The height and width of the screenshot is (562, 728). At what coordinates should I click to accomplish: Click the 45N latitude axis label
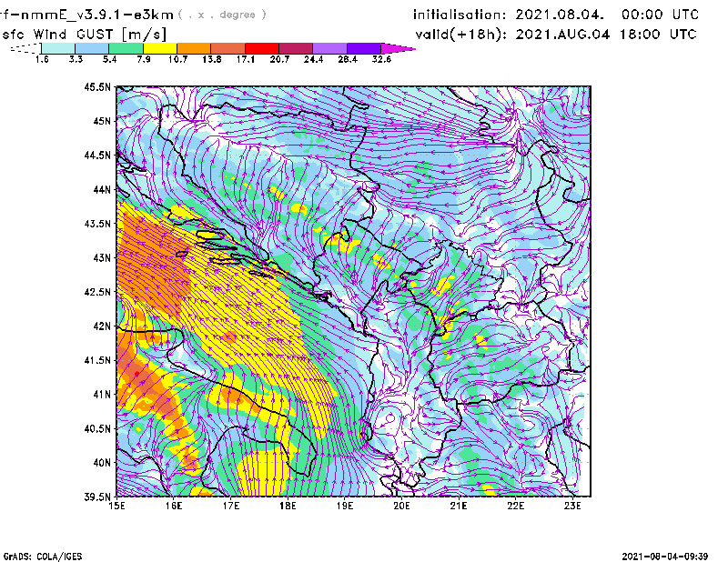(x=102, y=121)
